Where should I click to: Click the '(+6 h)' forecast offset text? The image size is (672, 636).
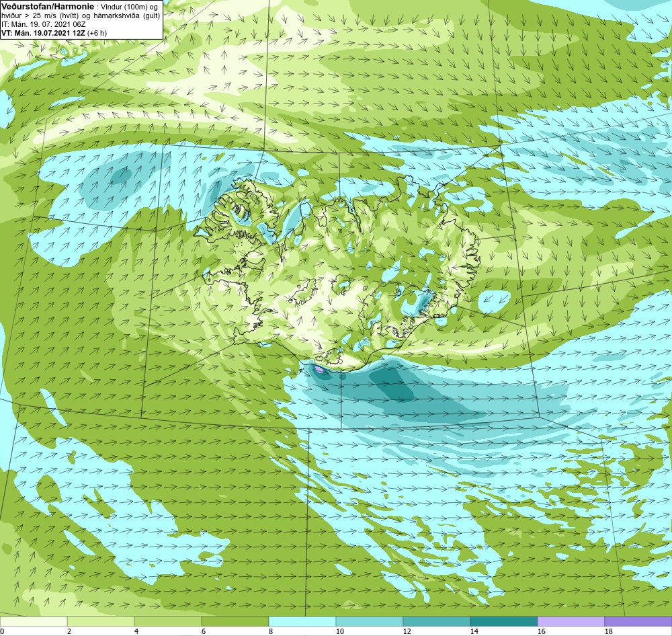point(97,33)
